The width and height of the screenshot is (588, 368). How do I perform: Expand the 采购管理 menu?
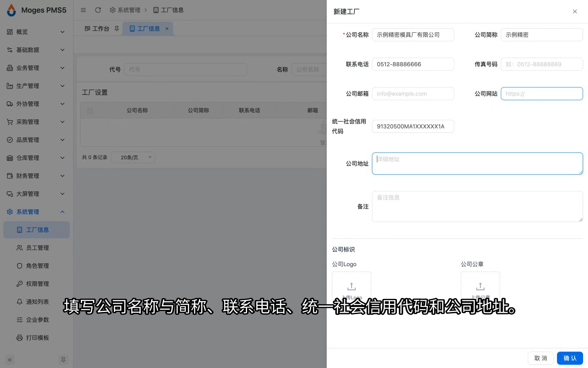click(36, 122)
